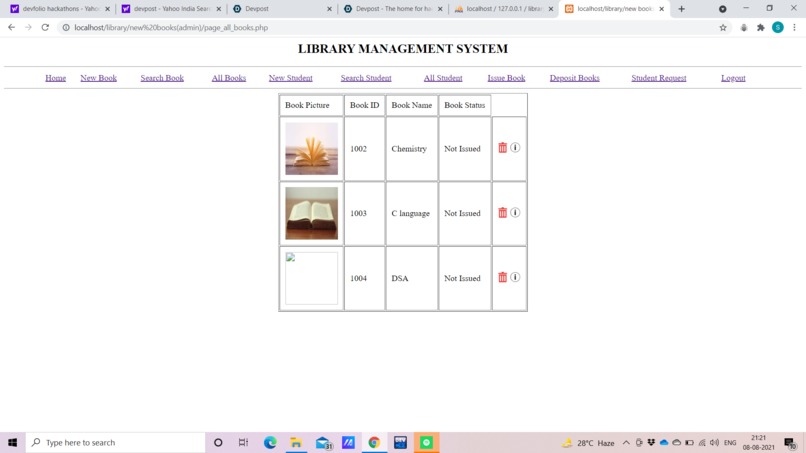Delete the Chemistry book with trash icon
The height and width of the screenshot is (453, 806).
502,148
